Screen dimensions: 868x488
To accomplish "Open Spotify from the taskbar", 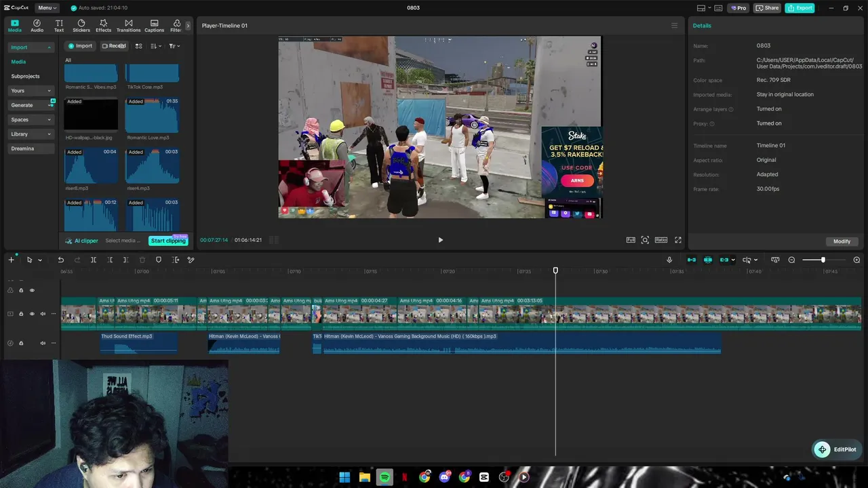I will [x=384, y=477].
